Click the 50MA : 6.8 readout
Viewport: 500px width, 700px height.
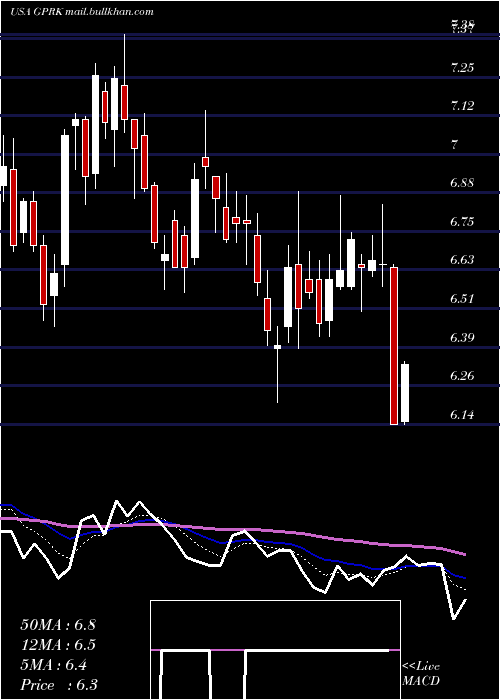pos(58,625)
